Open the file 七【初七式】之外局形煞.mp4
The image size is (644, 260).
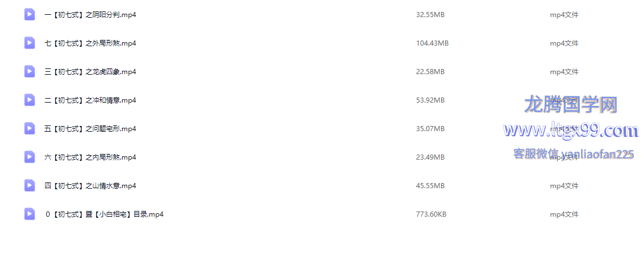pyautogui.click(x=90, y=43)
